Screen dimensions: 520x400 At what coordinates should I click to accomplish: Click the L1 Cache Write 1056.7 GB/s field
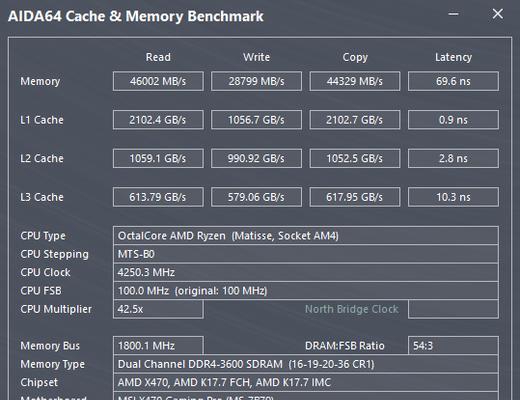tap(256, 120)
